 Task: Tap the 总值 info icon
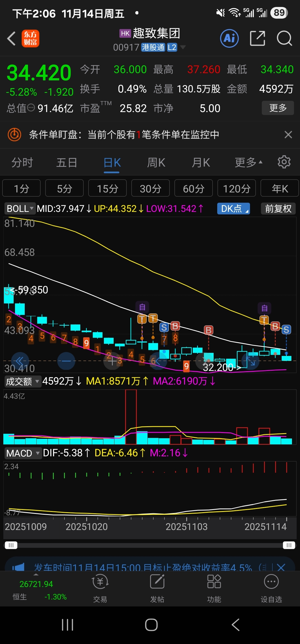pyautogui.click(x=31, y=108)
